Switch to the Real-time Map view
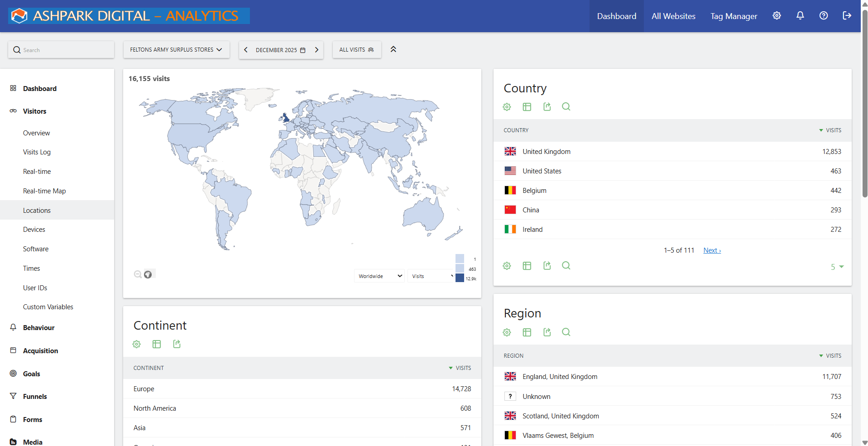868x446 pixels. click(44, 191)
